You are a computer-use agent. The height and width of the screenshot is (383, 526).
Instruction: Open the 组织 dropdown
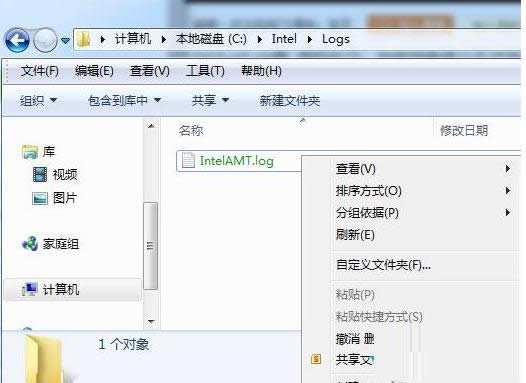point(38,100)
